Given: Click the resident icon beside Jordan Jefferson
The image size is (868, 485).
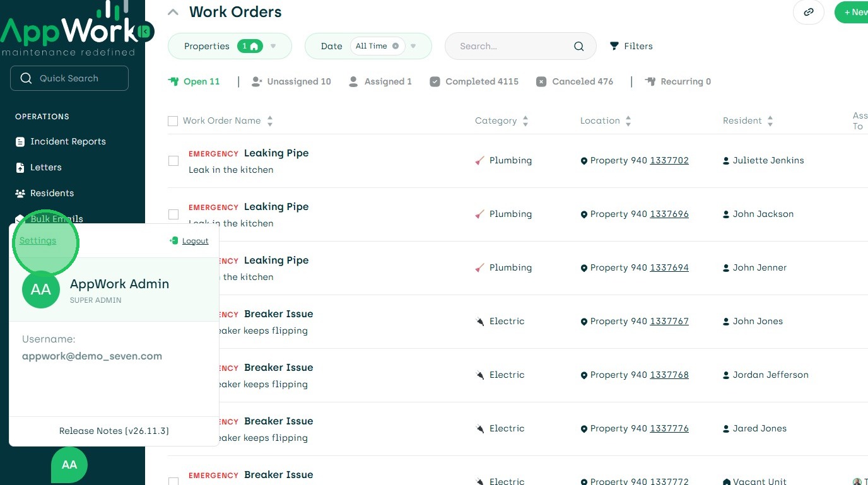Looking at the screenshot, I should 726,375.
